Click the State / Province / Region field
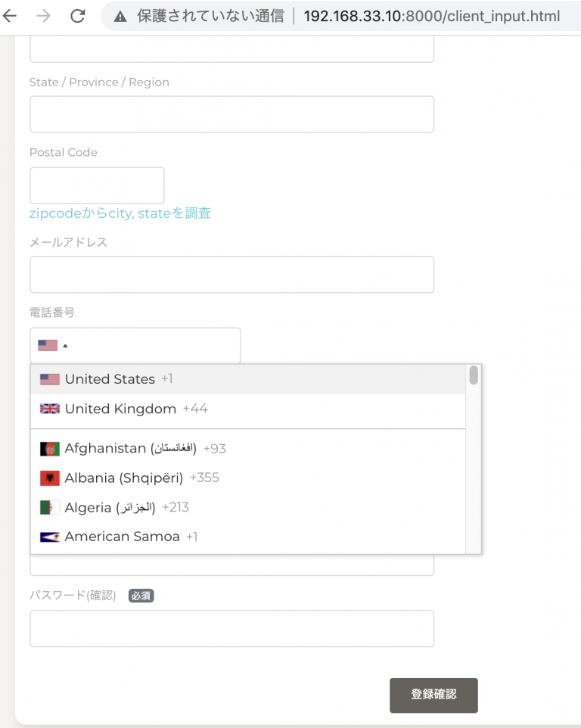 (231, 114)
